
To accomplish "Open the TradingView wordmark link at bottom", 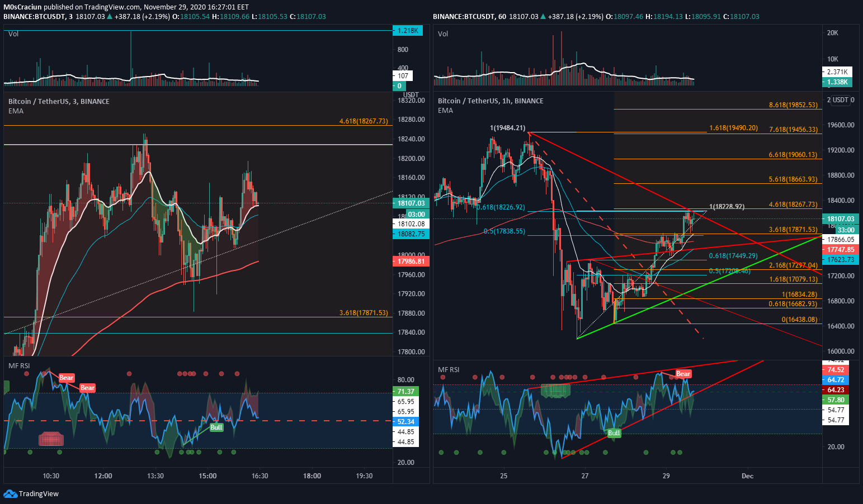I will coord(39,493).
